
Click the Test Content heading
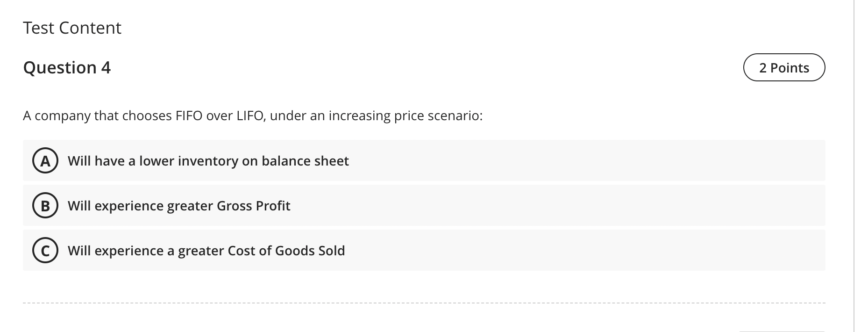click(72, 28)
